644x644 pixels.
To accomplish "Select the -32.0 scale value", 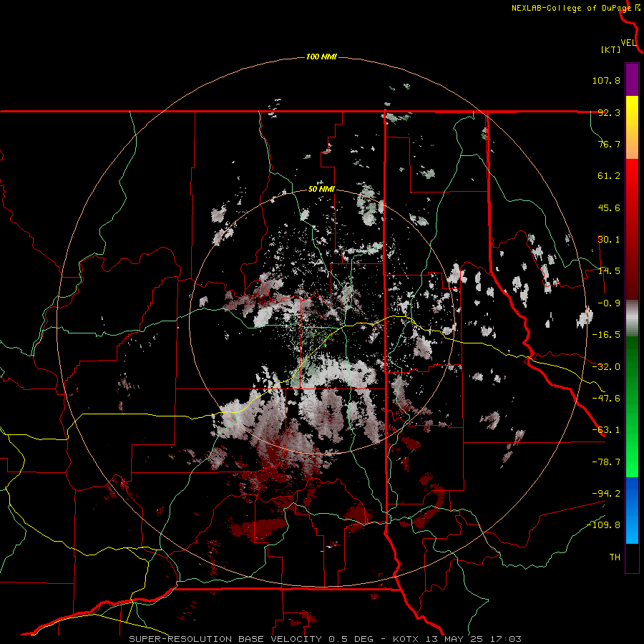I will tap(606, 367).
